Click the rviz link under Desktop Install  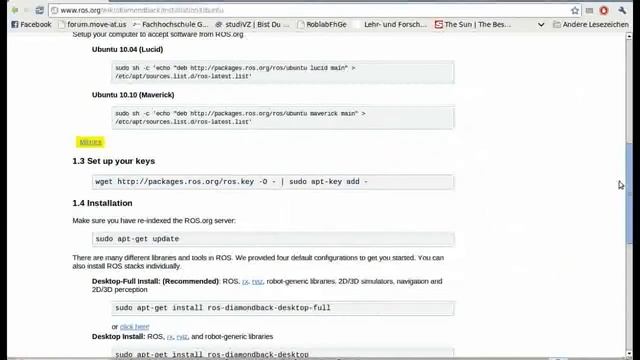point(182,337)
